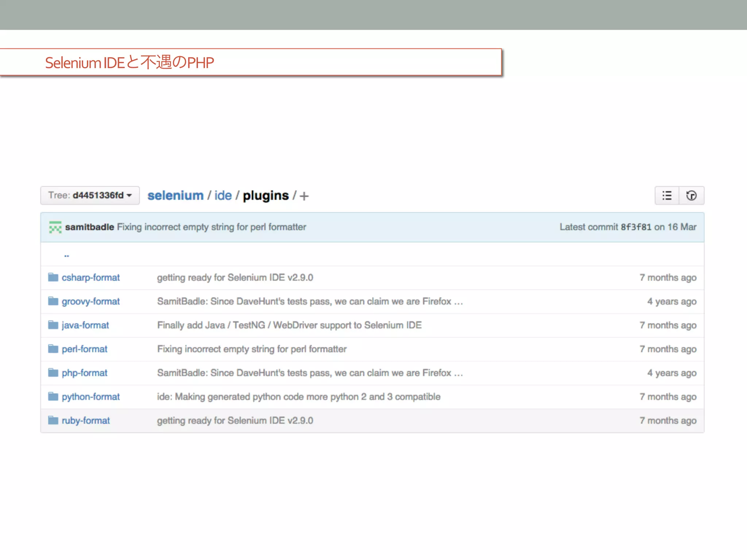
Task: Open the ruby-format folder
Action: click(85, 420)
